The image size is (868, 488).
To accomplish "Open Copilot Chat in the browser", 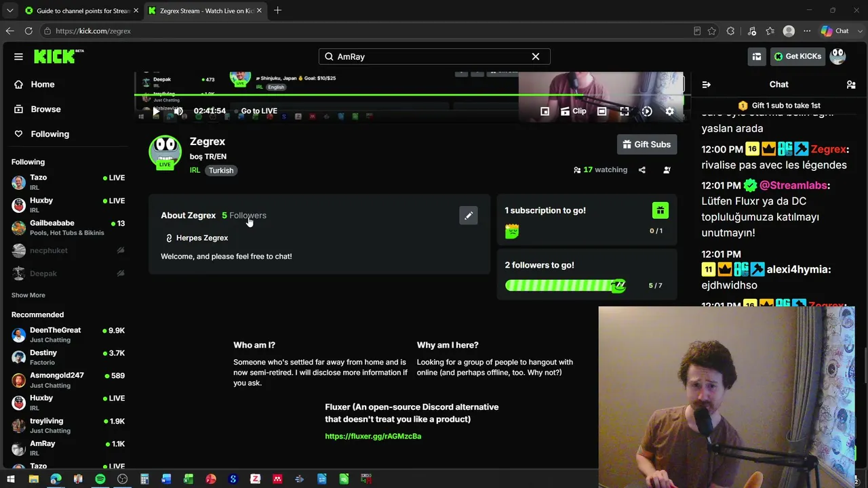I will coord(835,30).
